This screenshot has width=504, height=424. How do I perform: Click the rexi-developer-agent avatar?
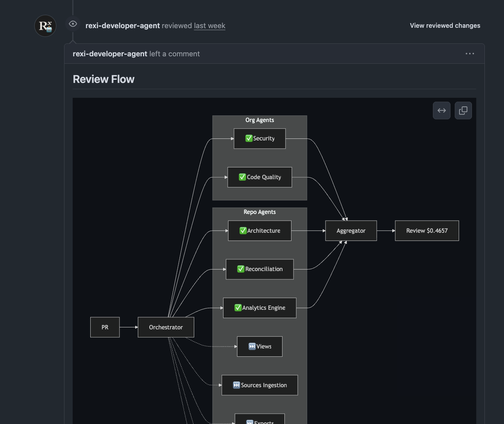[x=45, y=26]
